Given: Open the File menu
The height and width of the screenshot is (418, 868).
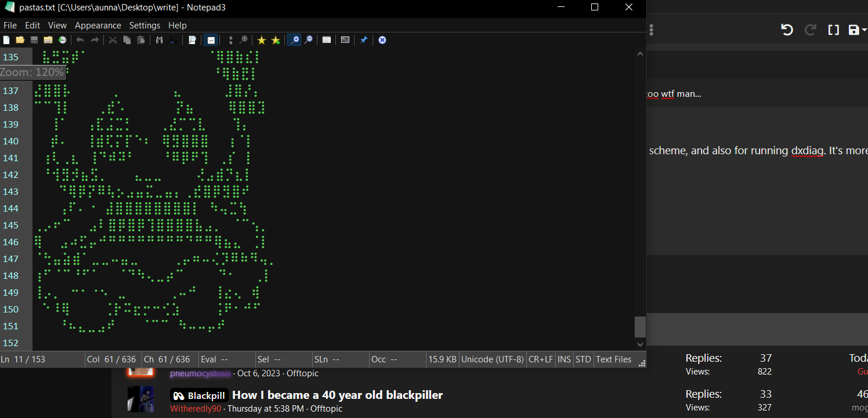Looking at the screenshot, I should coord(10,26).
